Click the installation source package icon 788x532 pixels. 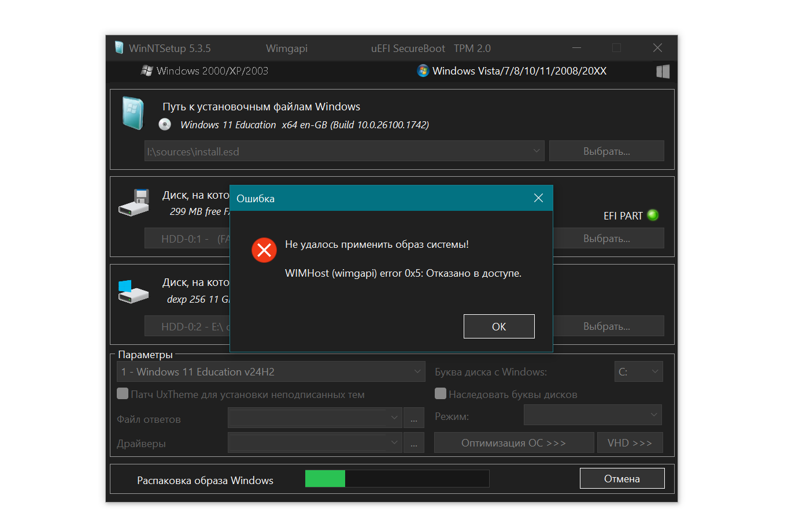click(132, 113)
